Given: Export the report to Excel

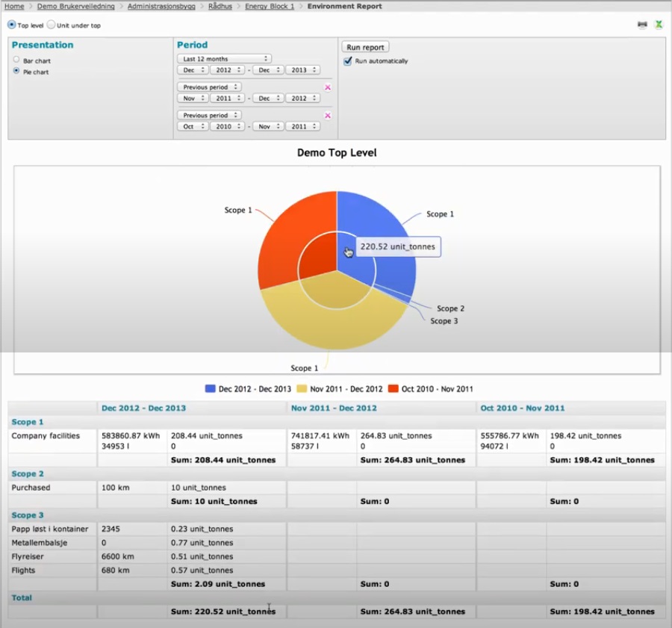Looking at the screenshot, I should click(659, 25).
